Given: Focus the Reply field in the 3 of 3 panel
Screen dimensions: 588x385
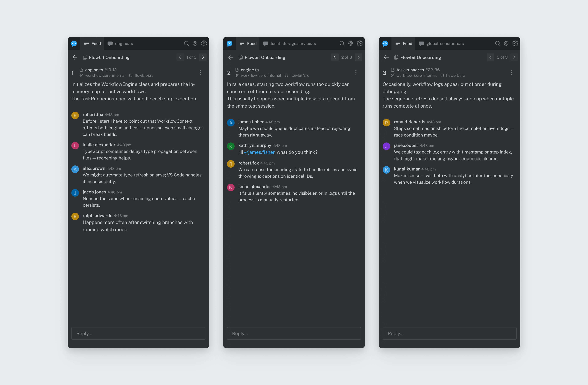Looking at the screenshot, I should 450,333.
